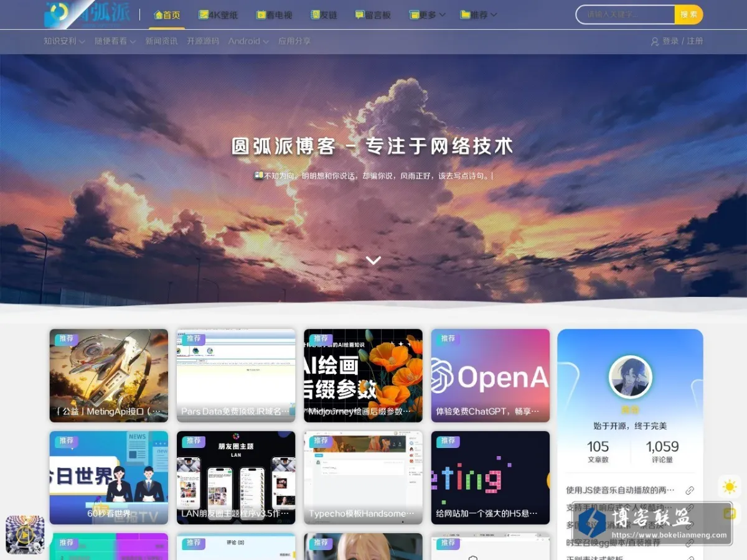This screenshot has width=747, height=560.
Task: Open the Midjourney绘画后缀参数 card
Action: (x=363, y=376)
